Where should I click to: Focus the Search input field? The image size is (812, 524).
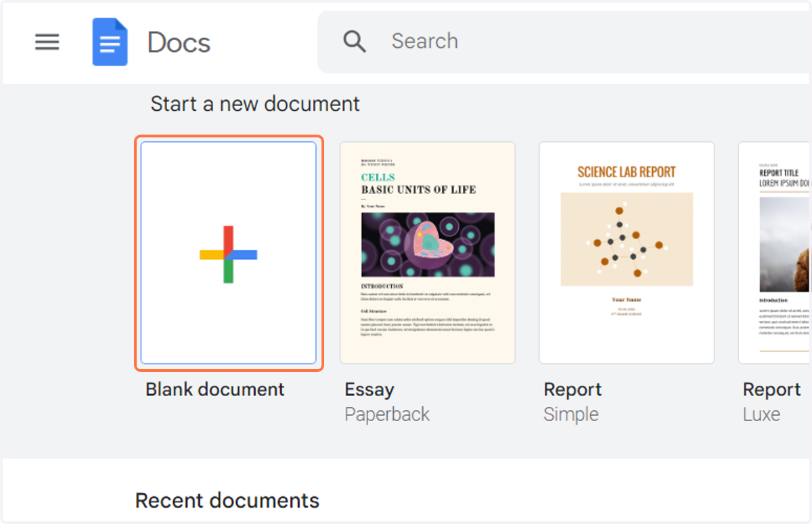click(x=564, y=41)
